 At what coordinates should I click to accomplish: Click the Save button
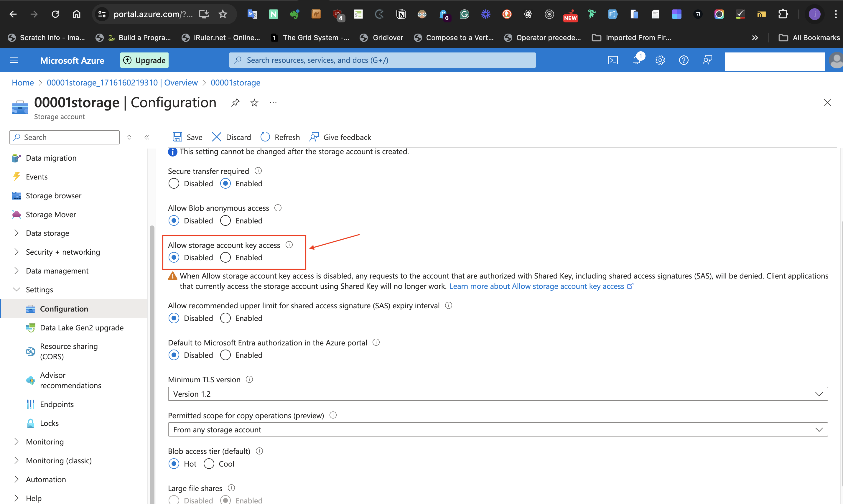[x=187, y=137]
